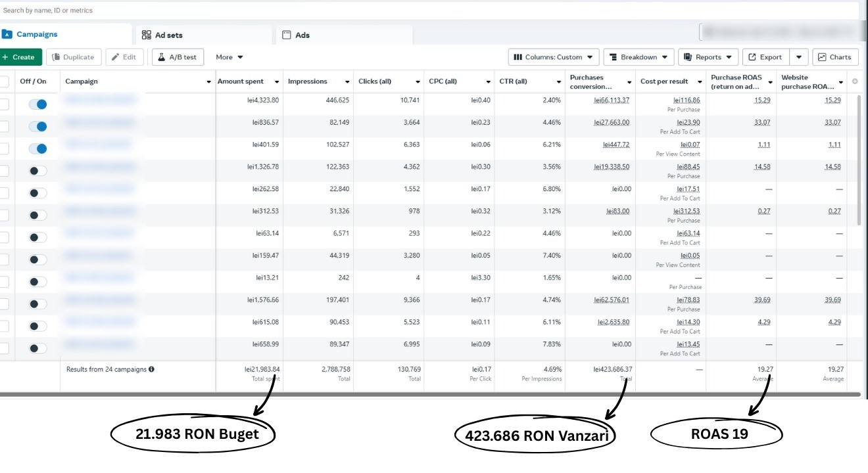The image size is (868, 473).
Task: Click the Export share icon
Action: (x=752, y=57)
